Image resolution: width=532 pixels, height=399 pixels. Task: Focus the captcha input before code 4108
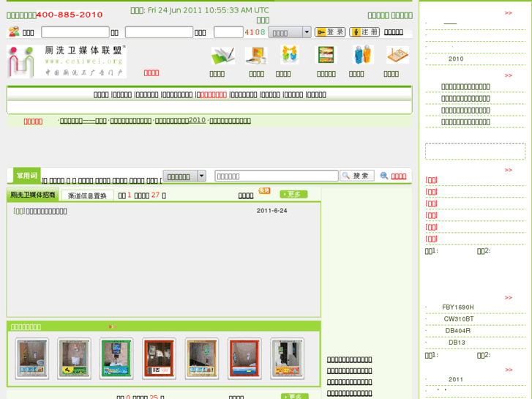point(228,32)
